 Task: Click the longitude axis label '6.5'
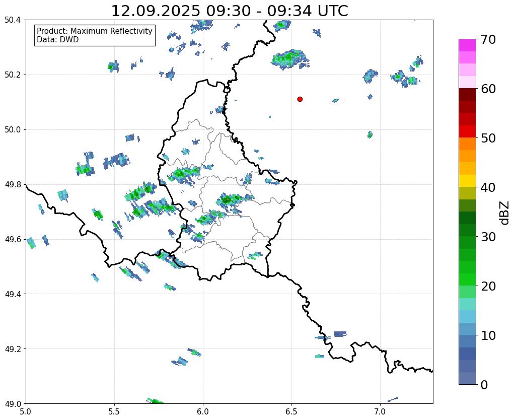(x=291, y=412)
